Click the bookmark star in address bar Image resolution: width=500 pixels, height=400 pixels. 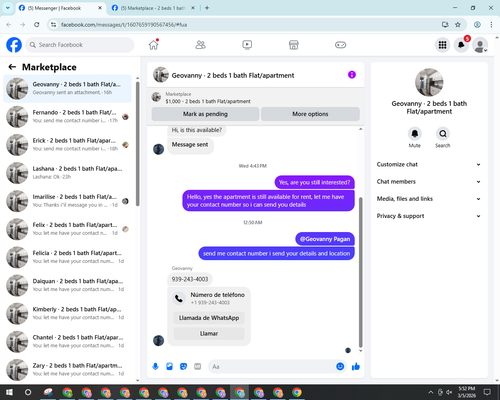click(x=458, y=25)
